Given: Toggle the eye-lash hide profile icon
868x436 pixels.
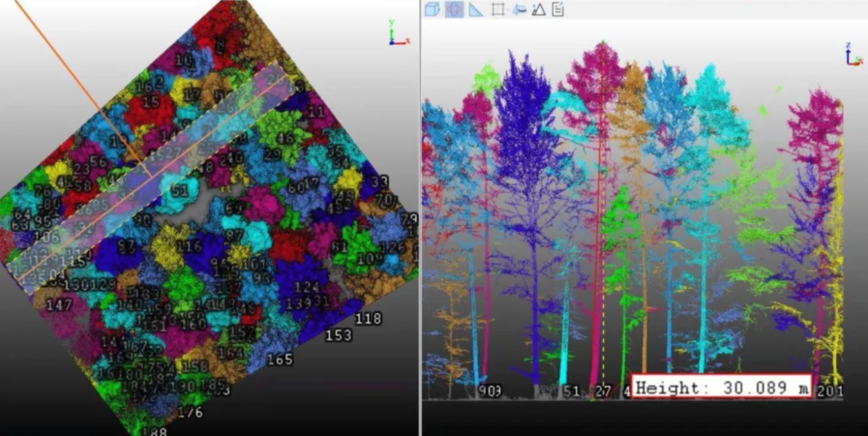Looking at the screenshot, I should [x=519, y=9].
